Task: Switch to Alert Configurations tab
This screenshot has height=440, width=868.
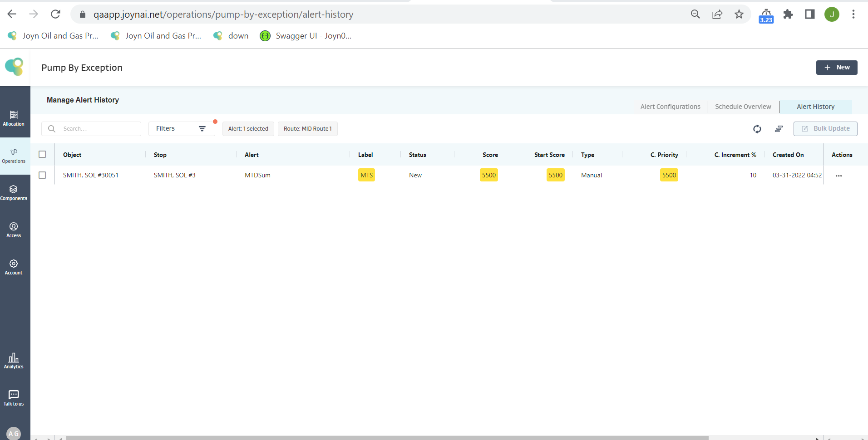Action: 670,107
